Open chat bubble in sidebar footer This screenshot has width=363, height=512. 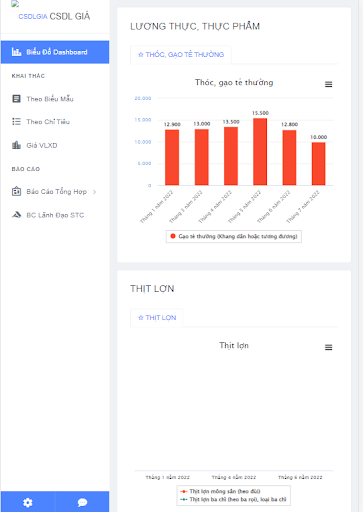pos(82,502)
